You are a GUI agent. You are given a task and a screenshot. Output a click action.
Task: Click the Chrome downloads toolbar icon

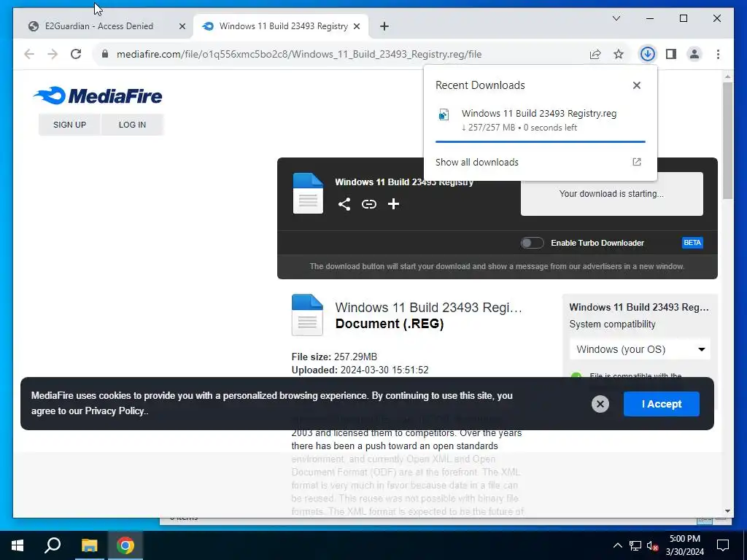click(x=647, y=54)
